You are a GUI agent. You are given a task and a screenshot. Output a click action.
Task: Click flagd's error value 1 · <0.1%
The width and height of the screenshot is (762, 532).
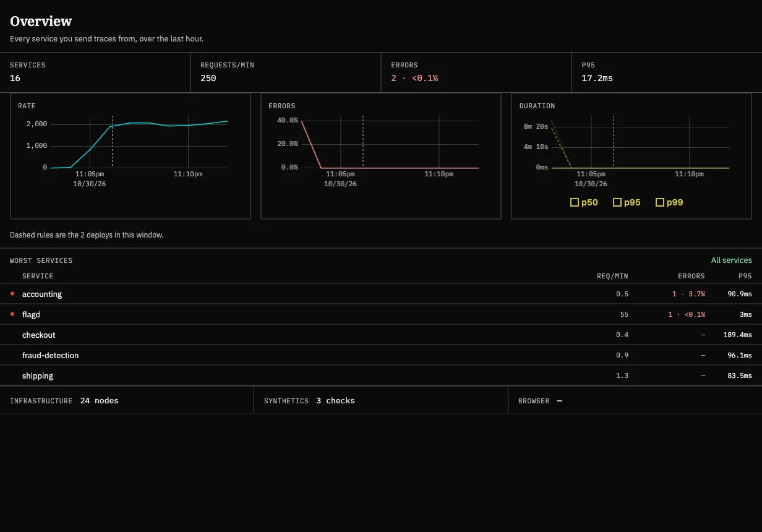687,314
